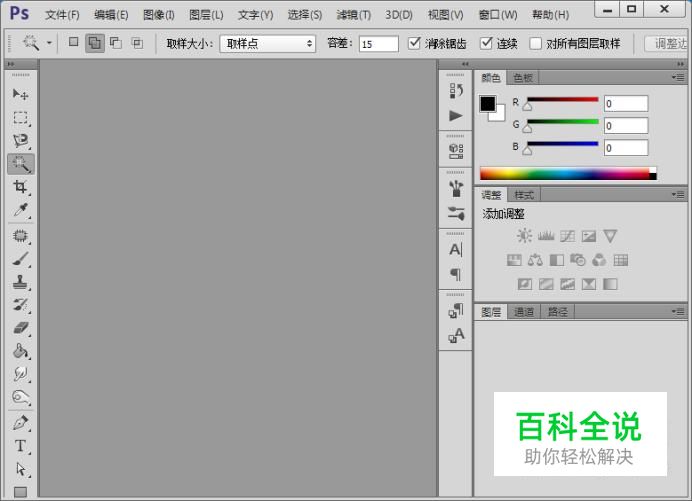Open the tool preset picker arrow
Image resolution: width=692 pixels, height=501 pixels.
pos(49,43)
